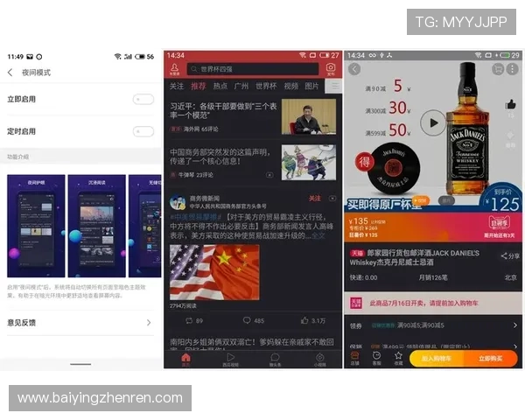Switch to the 图片 tab

[311, 86]
